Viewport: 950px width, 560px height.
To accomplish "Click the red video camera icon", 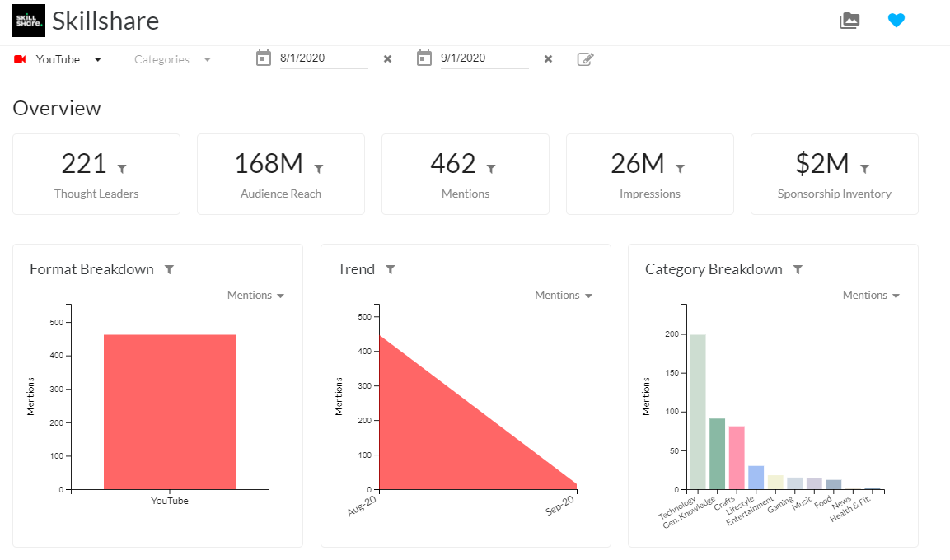I will 20,59.
